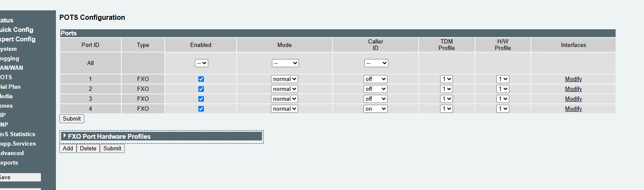The image size is (644, 190).
Task: Open the Mode dropdown for port 2
Action: point(284,89)
